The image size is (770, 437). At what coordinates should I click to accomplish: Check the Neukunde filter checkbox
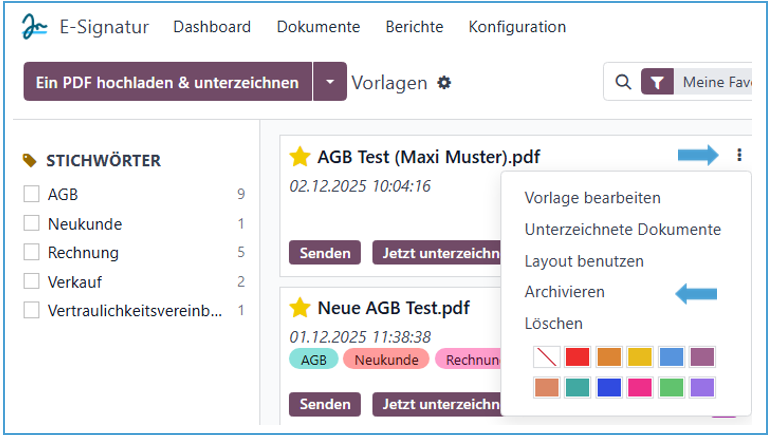[32, 223]
